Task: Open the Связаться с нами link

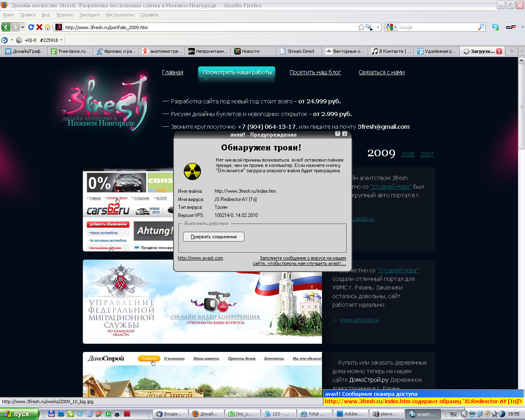Action: click(381, 72)
